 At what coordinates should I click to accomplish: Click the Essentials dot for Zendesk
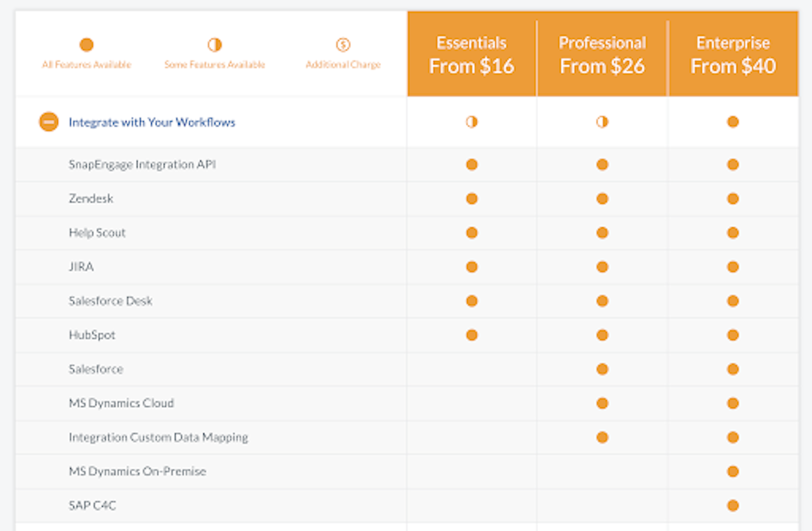[471, 198]
